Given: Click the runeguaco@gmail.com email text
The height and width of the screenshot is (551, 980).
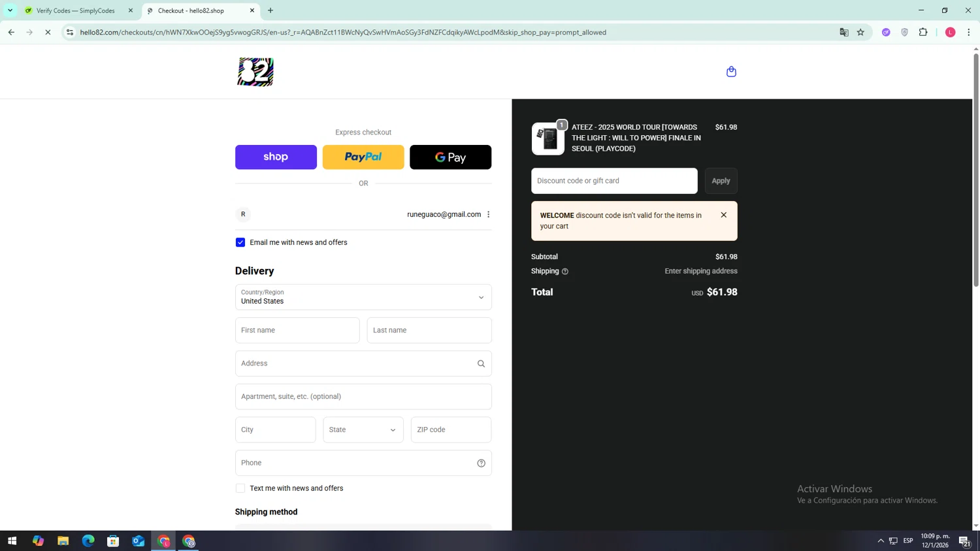Looking at the screenshot, I should pos(444,214).
